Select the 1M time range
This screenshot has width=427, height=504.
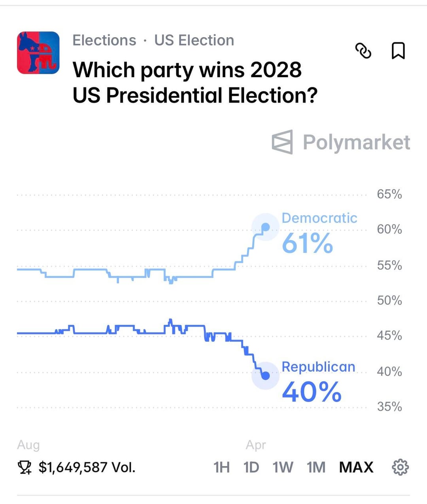[x=316, y=467]
